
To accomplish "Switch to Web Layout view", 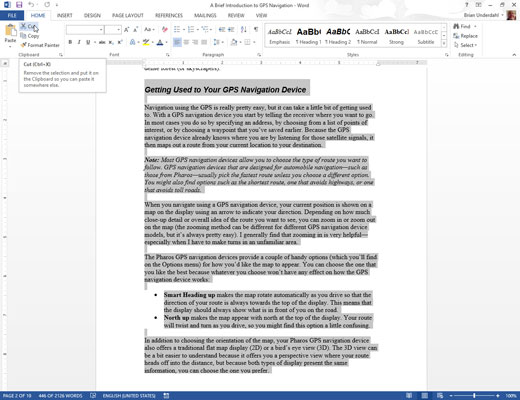I will 440,396.
